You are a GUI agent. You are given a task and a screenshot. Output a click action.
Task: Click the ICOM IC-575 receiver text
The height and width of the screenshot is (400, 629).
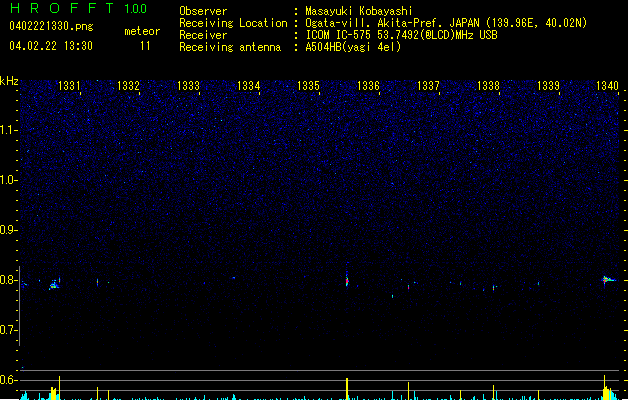point(402,35)
